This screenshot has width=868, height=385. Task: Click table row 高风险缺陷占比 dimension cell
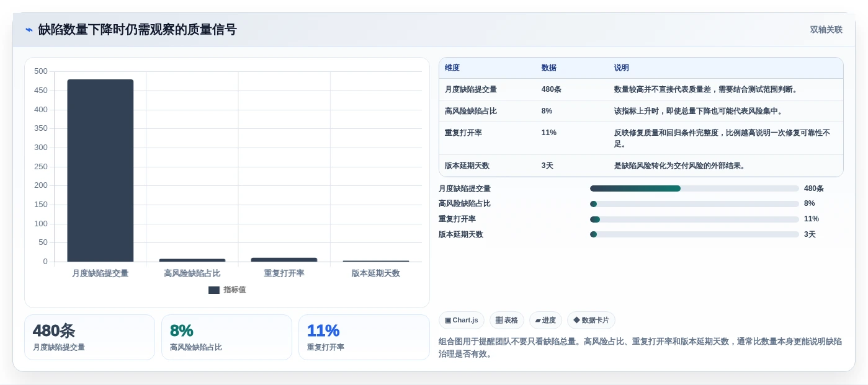pos(471,111)
